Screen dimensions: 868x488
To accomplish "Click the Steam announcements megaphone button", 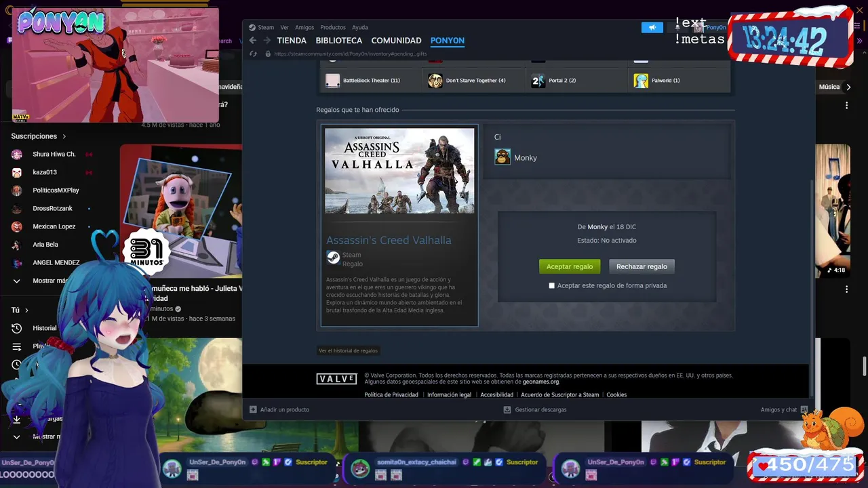I will coord(652,28).
